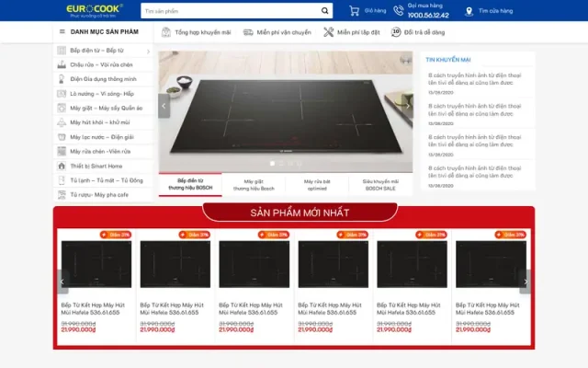Go to the previous banner slide

coord(164,106)
